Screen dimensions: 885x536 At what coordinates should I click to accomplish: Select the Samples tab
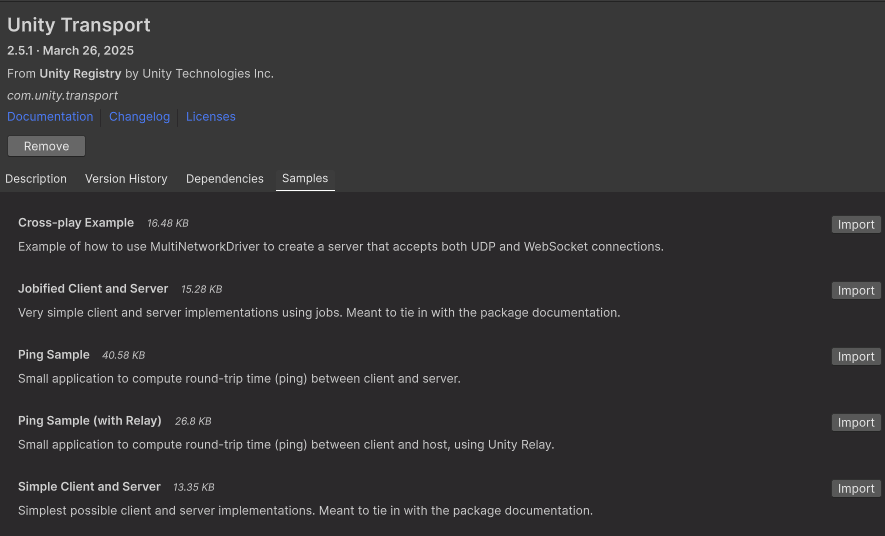tap(305, 179)
